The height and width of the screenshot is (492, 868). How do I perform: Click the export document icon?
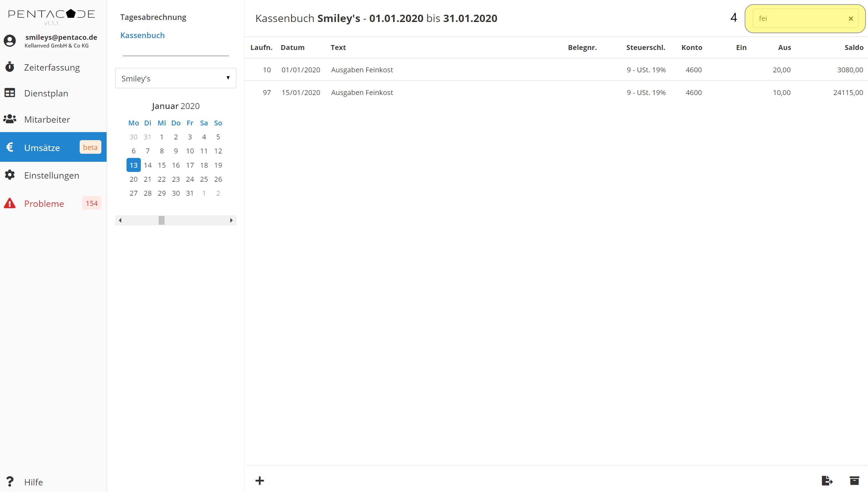(x=827, y=481)
